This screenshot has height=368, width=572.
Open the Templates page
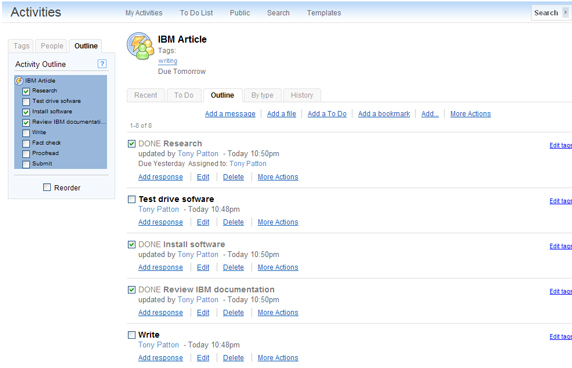pyautogui.click(x=324, y=13)
